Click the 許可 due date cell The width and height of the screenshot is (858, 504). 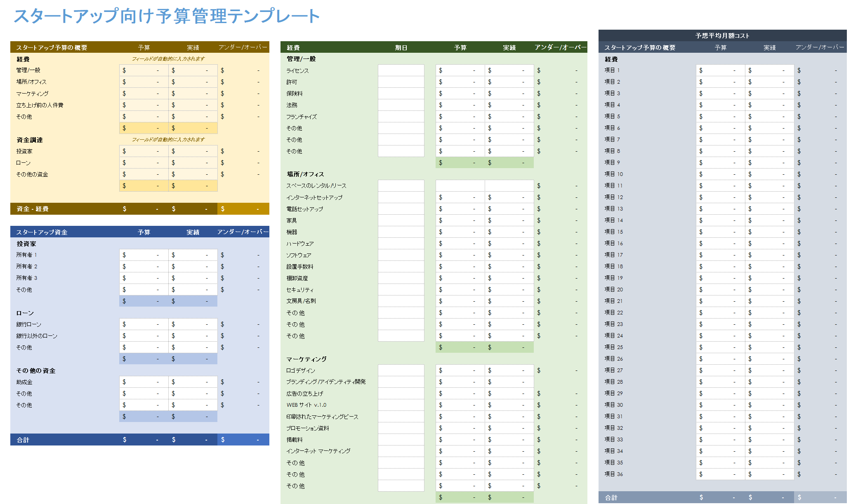401,82
